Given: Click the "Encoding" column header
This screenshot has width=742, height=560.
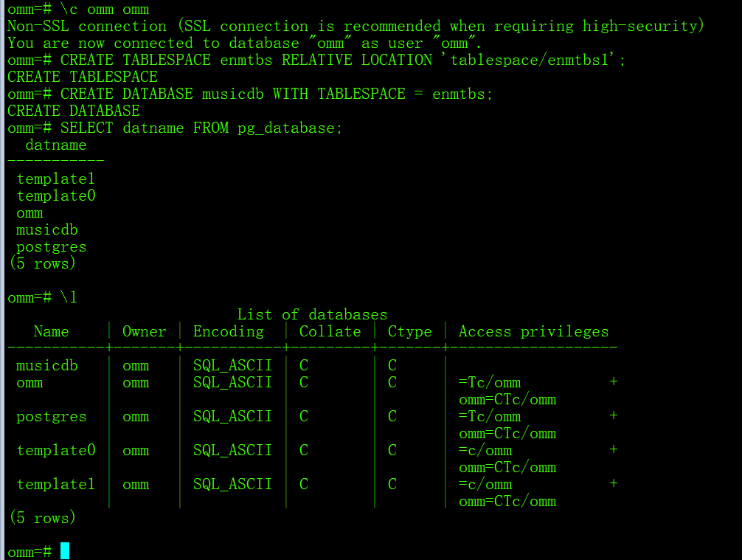Looking at the screenshot, I should click(228, 332).
